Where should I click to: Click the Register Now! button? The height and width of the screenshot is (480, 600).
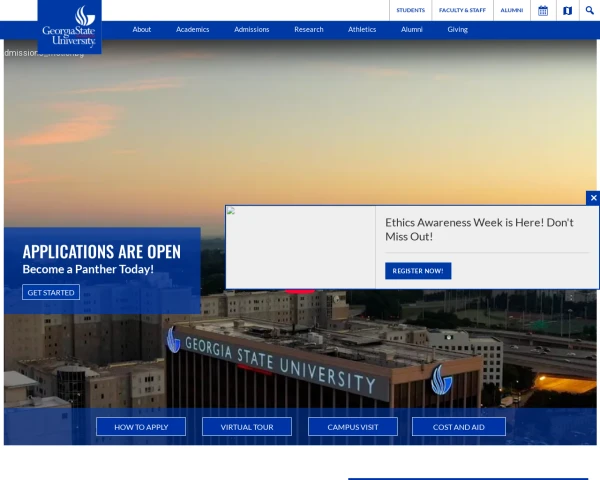pos(418,271)
